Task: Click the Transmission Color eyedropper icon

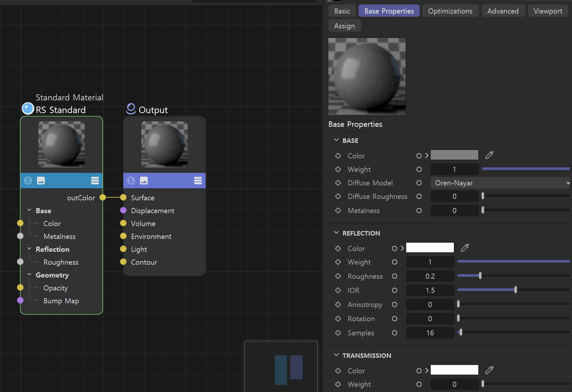Action: pyautogui.click(x=489, y=370)
